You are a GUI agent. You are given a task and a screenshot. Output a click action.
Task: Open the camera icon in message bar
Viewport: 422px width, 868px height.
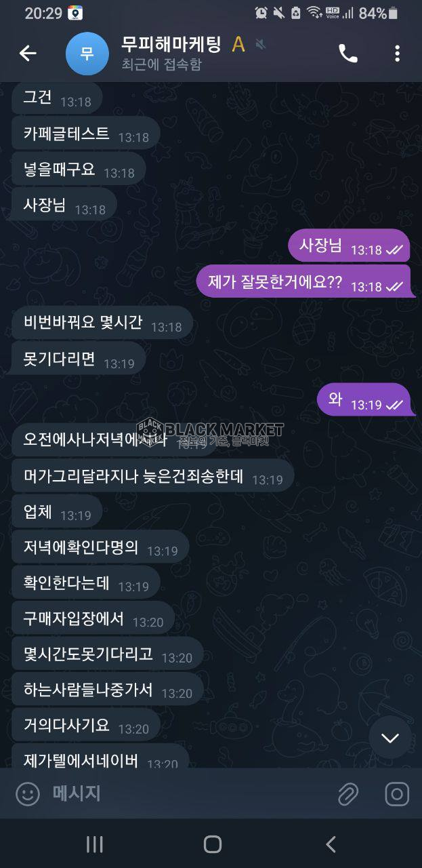(x=397, y=793)
